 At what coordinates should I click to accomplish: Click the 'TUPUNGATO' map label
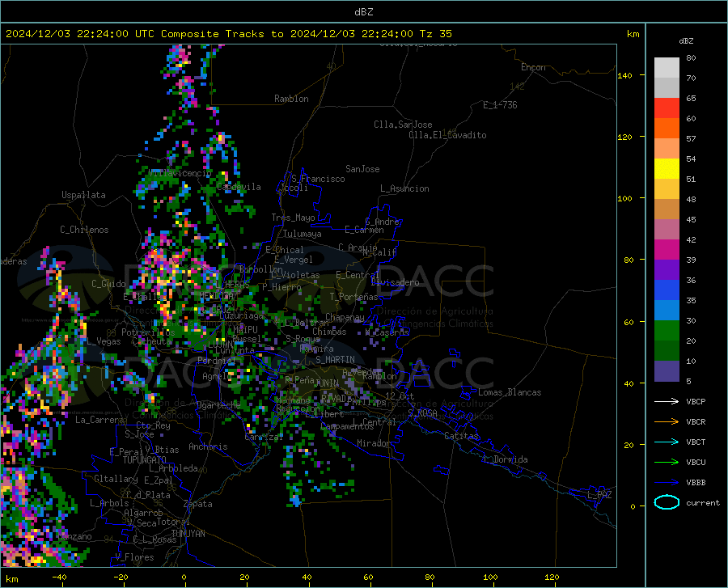tap(145, 460)
